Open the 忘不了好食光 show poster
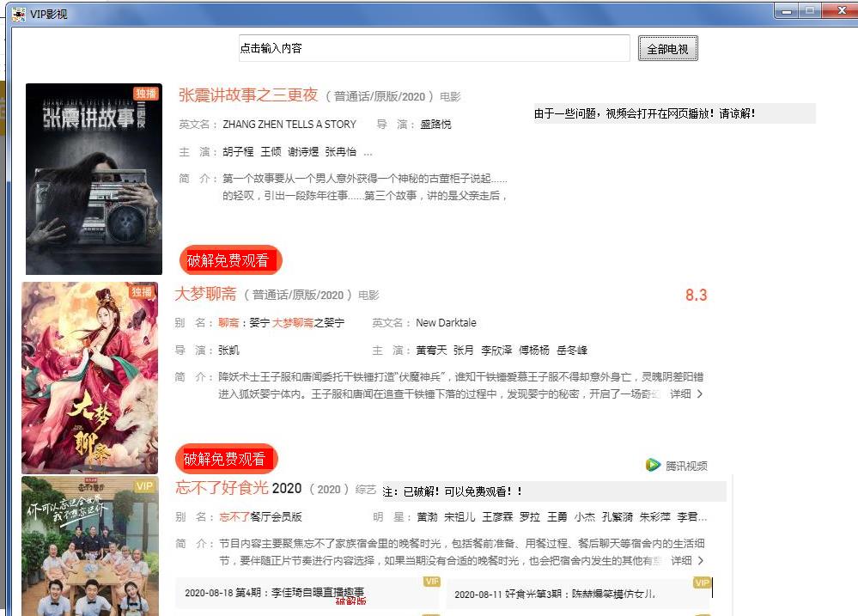 90,546
